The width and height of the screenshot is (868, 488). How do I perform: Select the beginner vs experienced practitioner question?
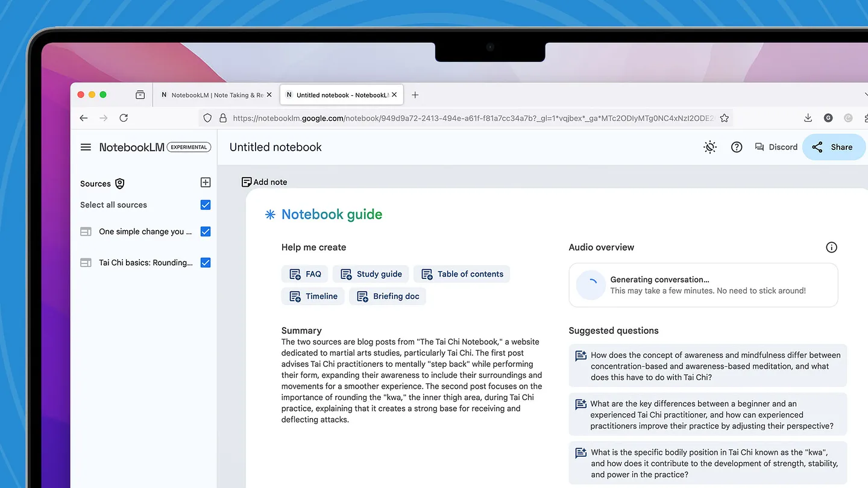[x=708, y=414]
